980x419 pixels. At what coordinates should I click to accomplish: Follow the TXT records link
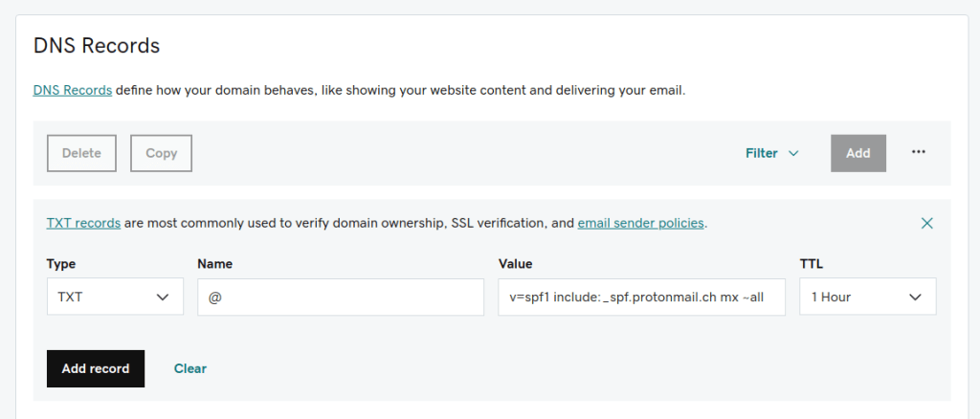pyautogui.click(x=83, y=223)
